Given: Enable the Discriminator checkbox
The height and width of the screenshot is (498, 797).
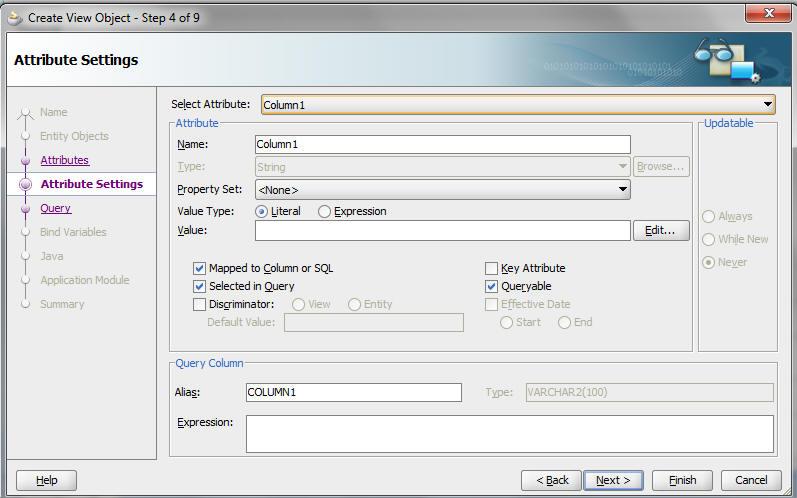Looking at the screenshot, I should pos(199,304).
